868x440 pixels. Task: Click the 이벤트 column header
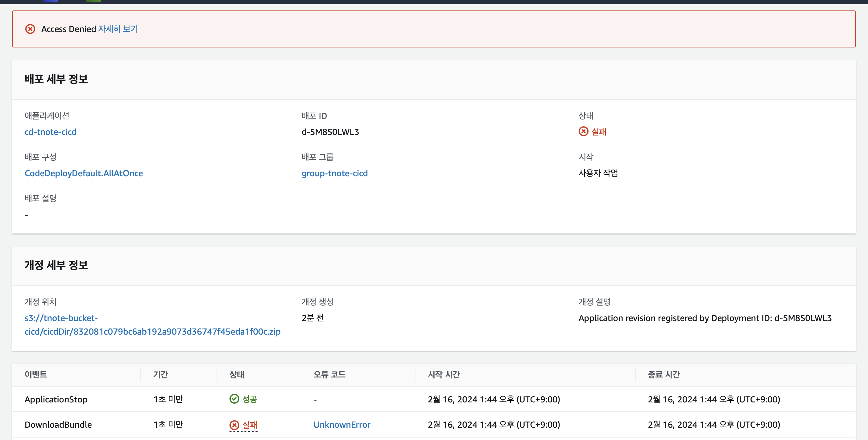(36, 374)
